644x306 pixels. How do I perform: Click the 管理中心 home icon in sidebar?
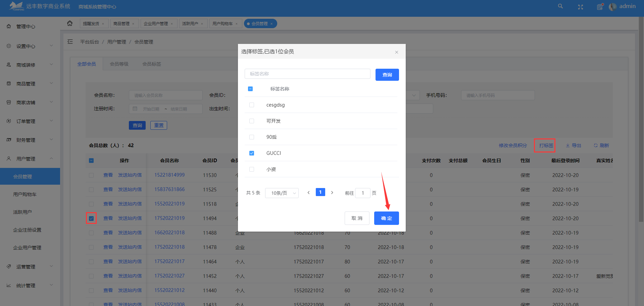(9, 26)
